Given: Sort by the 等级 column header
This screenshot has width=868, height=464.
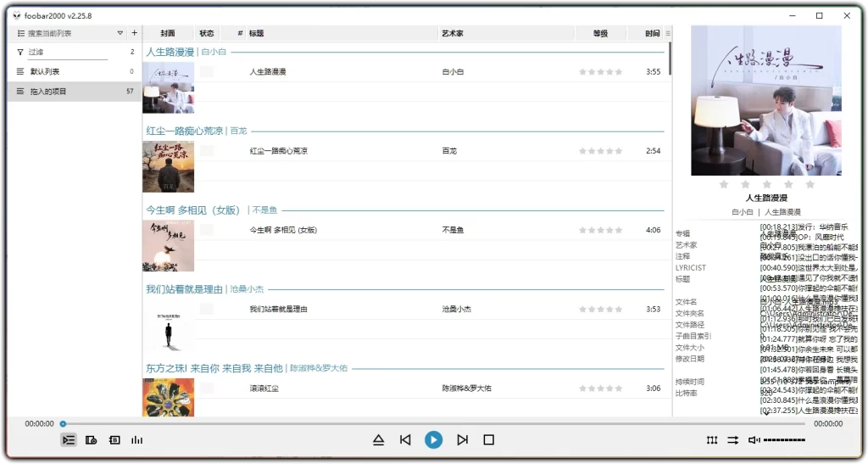Looking at the screenshot, I should tap(601, 33).
